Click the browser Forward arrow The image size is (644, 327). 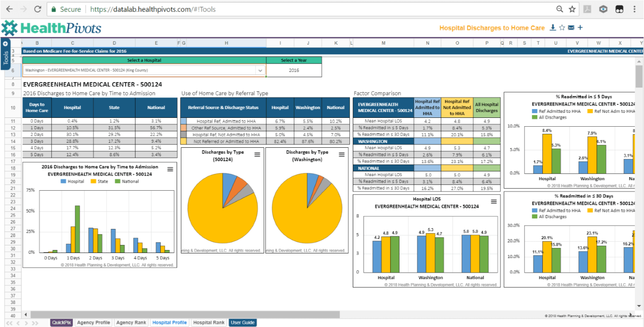point(24,9)
